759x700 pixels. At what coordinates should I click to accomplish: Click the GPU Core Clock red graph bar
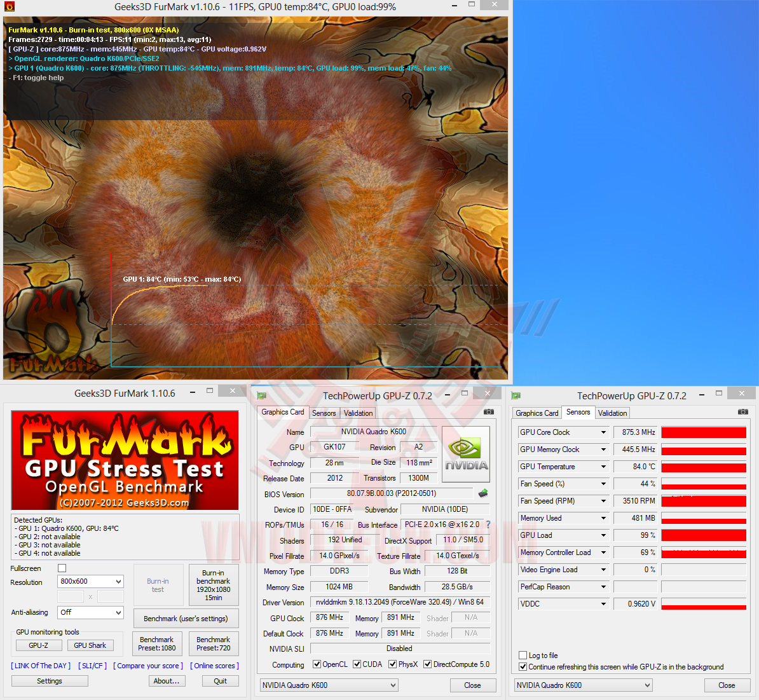[x=704, y=432]
